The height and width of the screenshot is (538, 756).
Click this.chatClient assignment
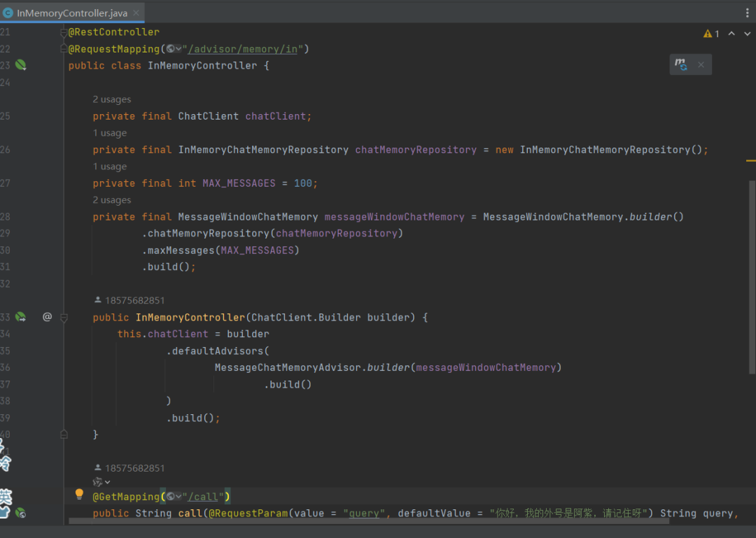click(x=163, y=334)
